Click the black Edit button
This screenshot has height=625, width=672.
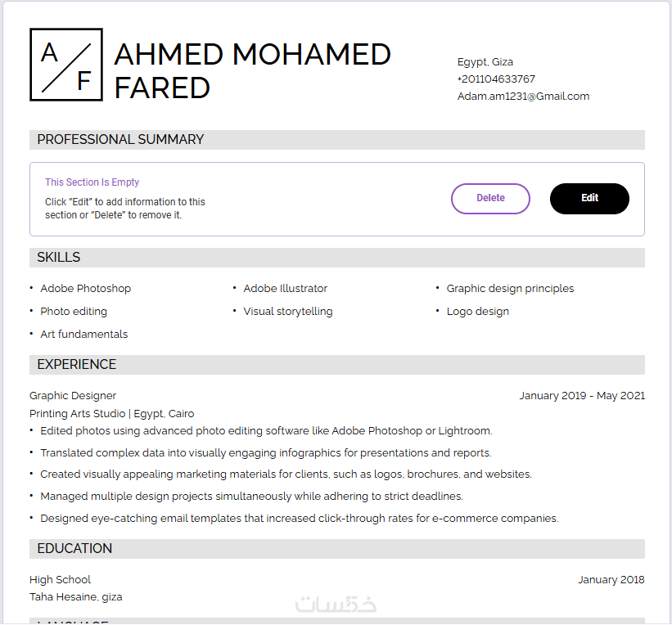[x=589, y=198]
